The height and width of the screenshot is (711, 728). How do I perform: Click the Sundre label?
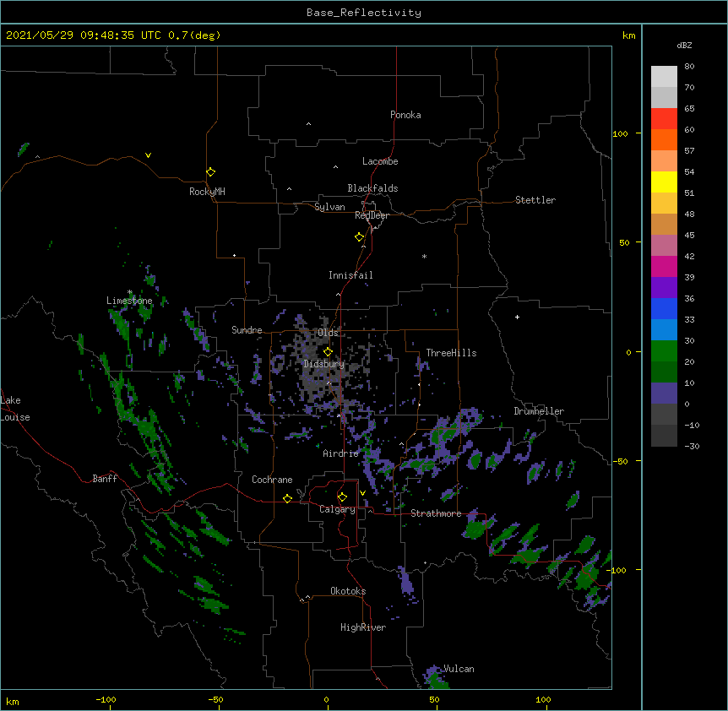point(247,330)
